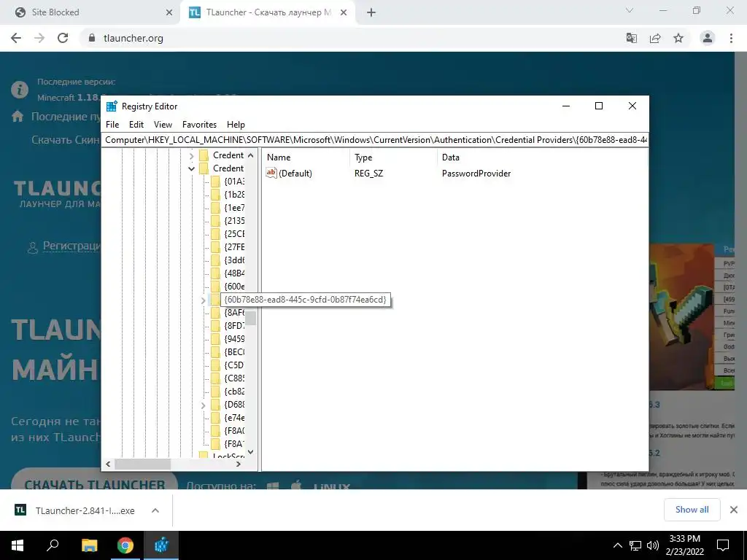Viewport: 747px width, 560px height.
Task: Click the (Default) string value icon
Action: pyautogui.click(x=271, y=173)
